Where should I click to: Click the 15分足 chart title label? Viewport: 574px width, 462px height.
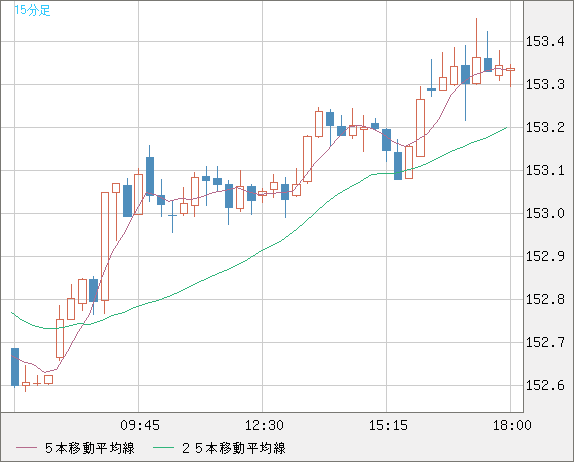click(x=32, y=10)
